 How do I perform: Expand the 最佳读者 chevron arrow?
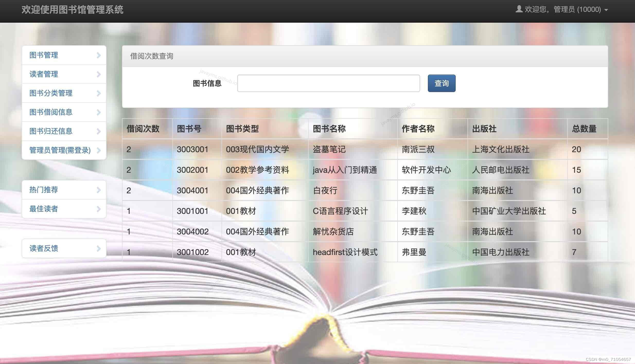point(99,209)
